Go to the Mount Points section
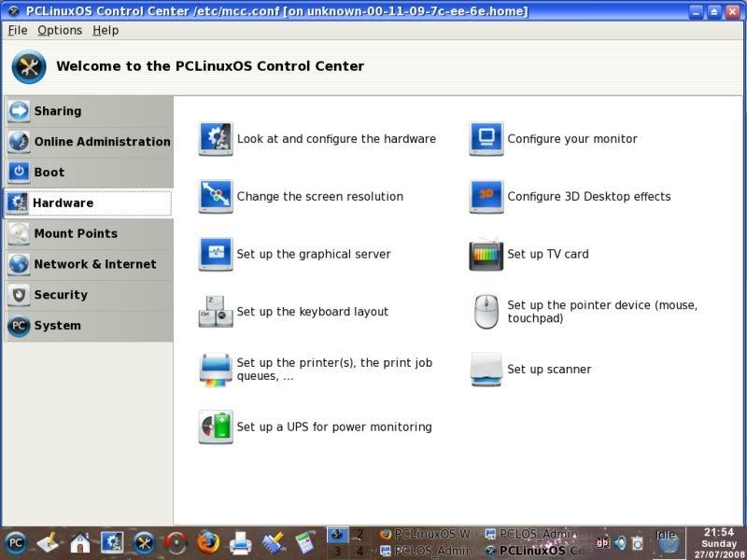Viewport: 747px width, 560px height. (89, 233)
